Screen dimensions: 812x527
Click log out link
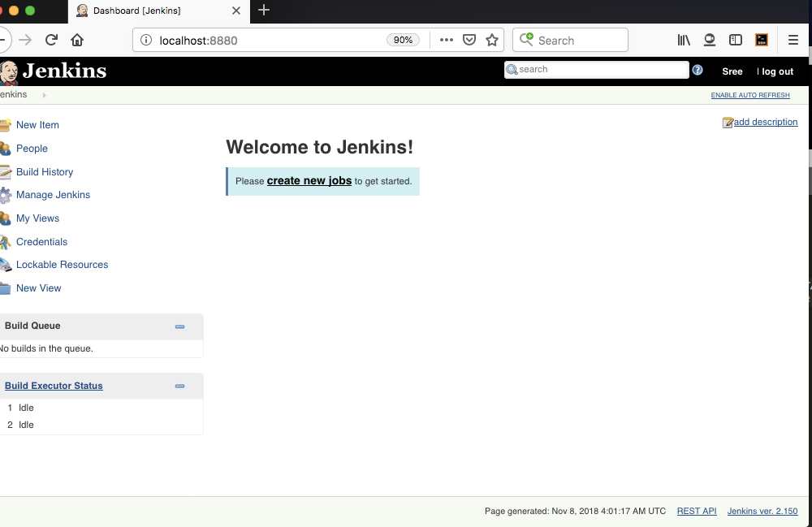coord(777,71)
